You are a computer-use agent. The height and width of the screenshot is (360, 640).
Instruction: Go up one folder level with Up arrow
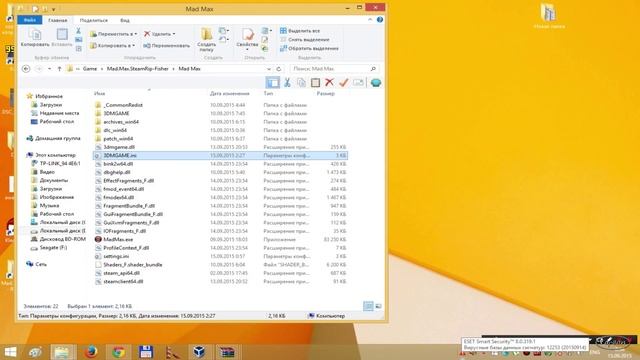coord(59,69)
